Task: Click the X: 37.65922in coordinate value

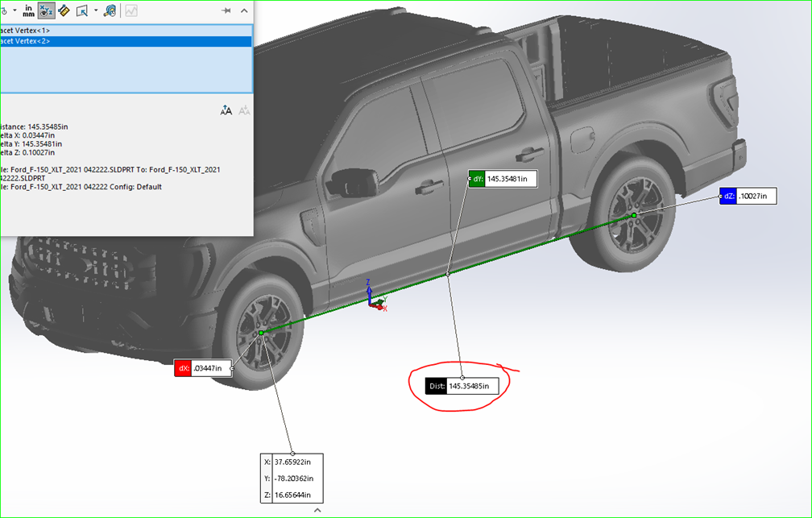Action: point(292,462)
